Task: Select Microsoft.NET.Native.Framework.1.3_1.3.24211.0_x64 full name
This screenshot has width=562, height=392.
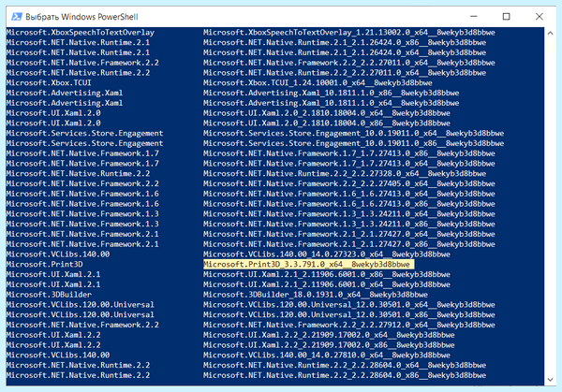Action: click(349, 213)
